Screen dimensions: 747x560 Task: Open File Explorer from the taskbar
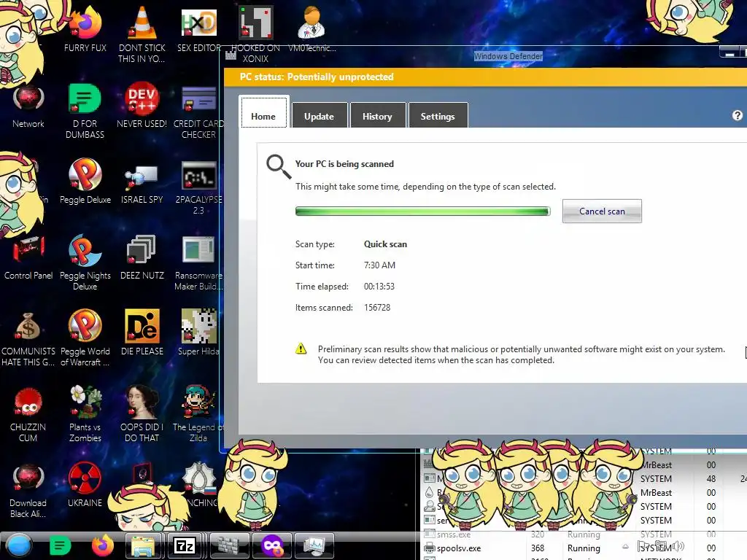click(x=143, y=545)
